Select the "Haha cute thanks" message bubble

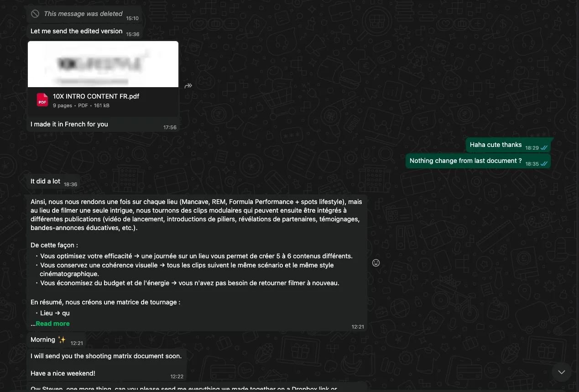click(x=508, y=145)
